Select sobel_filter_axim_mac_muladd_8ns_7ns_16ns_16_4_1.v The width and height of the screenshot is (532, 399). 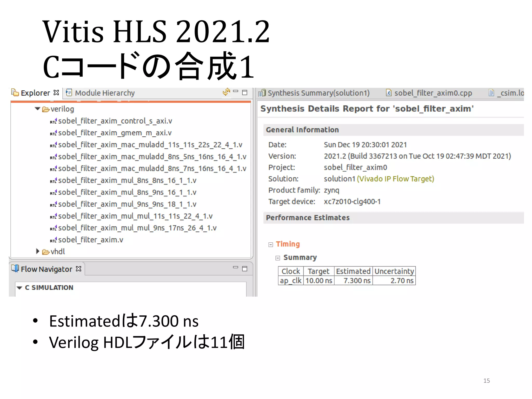coord(152,169)
